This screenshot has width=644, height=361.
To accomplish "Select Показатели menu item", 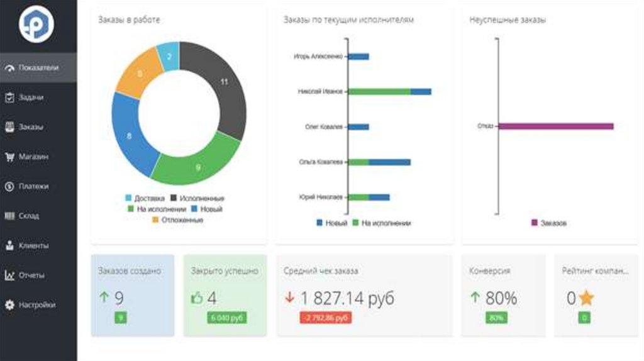I will point(38,68).
